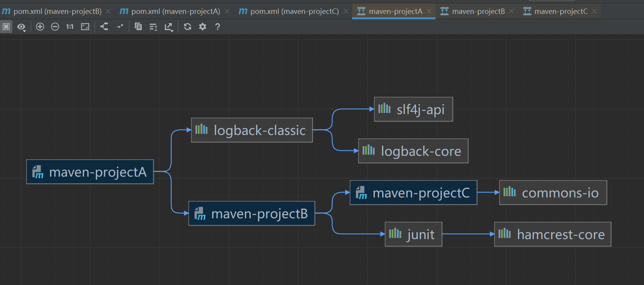Screen dimensions: 644x285
Task: Switch to pom.xml (maven-projectC) tab
Action: coord(295,12)
